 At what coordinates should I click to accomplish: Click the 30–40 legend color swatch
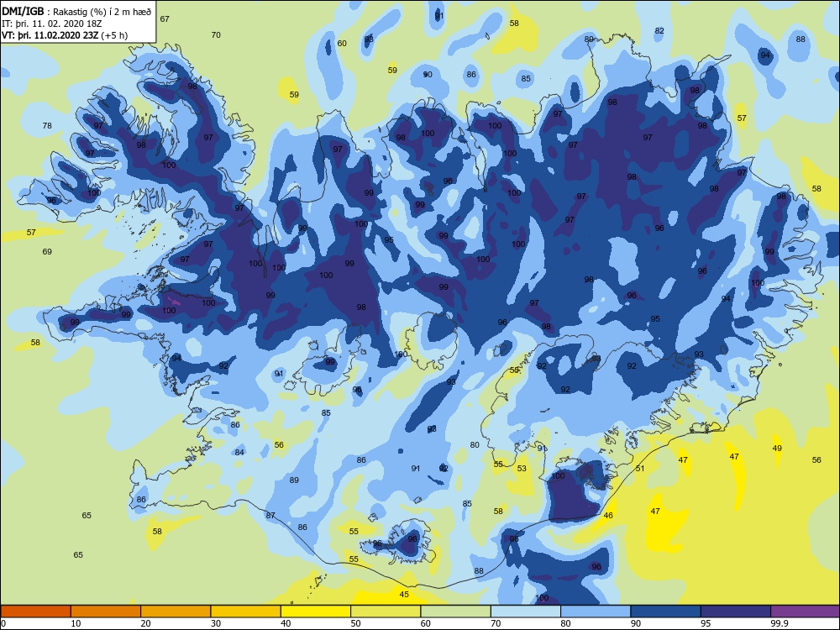[x=246, y=612]
